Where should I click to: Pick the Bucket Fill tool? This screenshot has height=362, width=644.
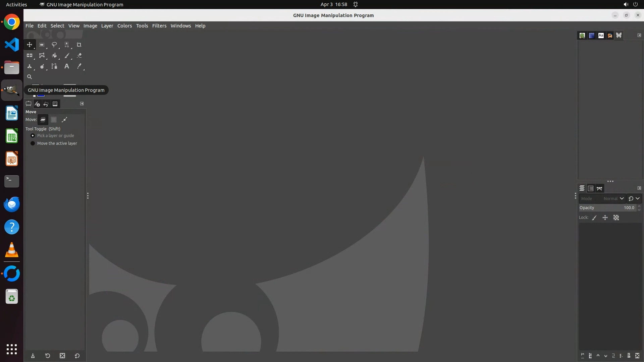(54, 56)
